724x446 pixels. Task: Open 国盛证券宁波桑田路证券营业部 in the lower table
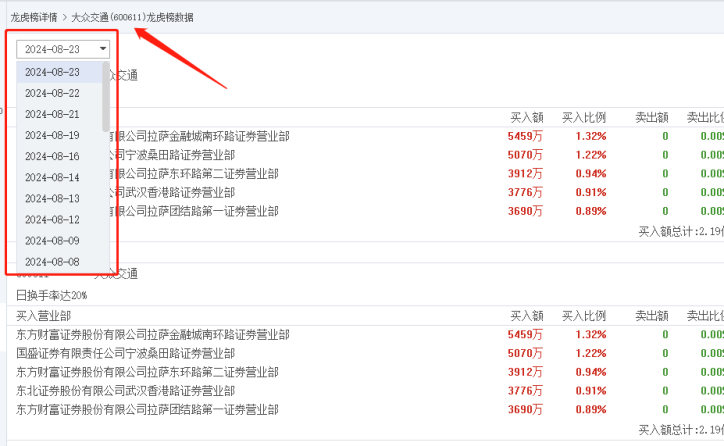[125, 353]
